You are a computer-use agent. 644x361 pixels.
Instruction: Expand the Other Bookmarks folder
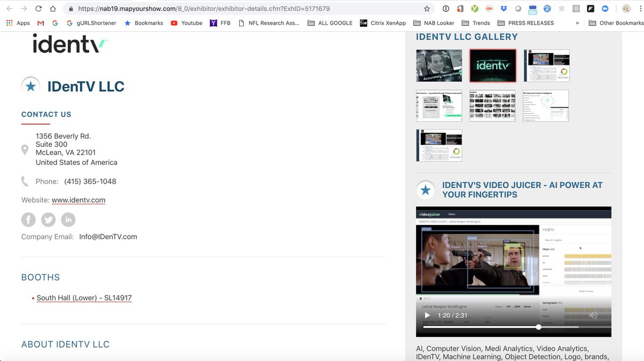click(x=616, y=23)
